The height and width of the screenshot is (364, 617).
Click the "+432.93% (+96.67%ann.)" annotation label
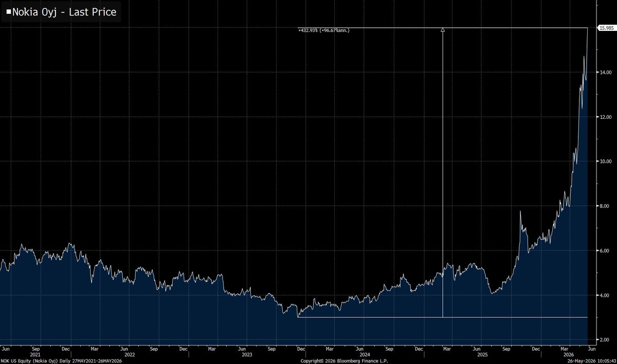click(324, 31)
